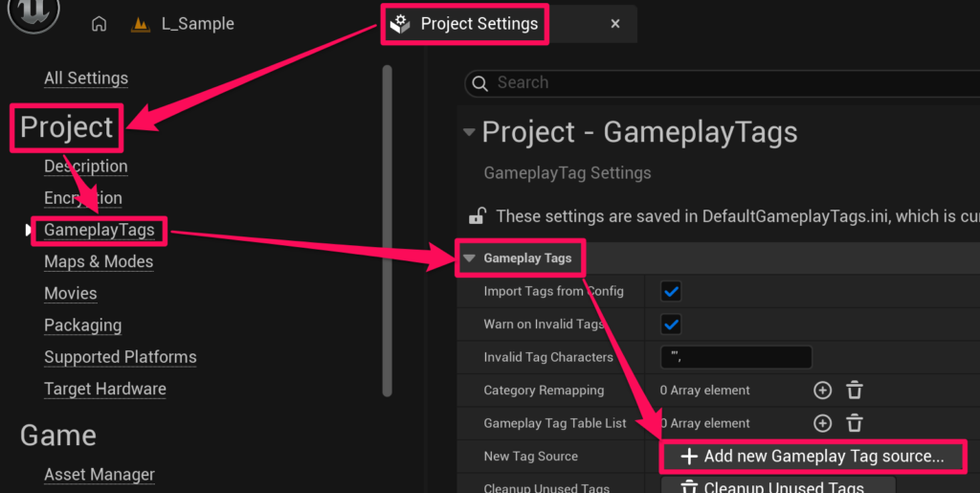
Task: Collapse Project - GameplayTags header arrow
Action: (469, 132)
